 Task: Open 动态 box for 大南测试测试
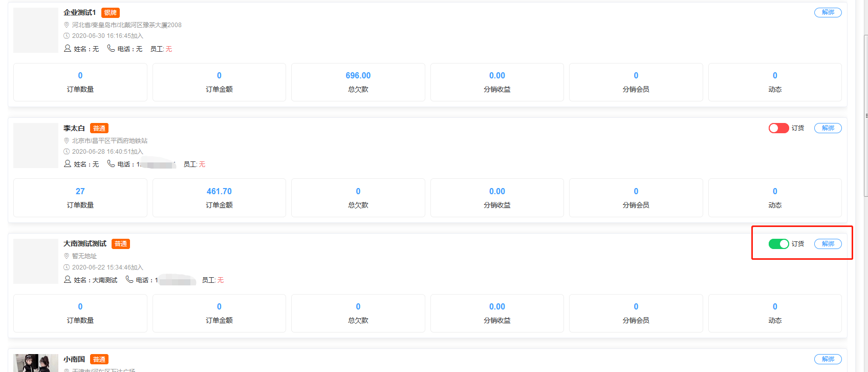click(775, 313)
